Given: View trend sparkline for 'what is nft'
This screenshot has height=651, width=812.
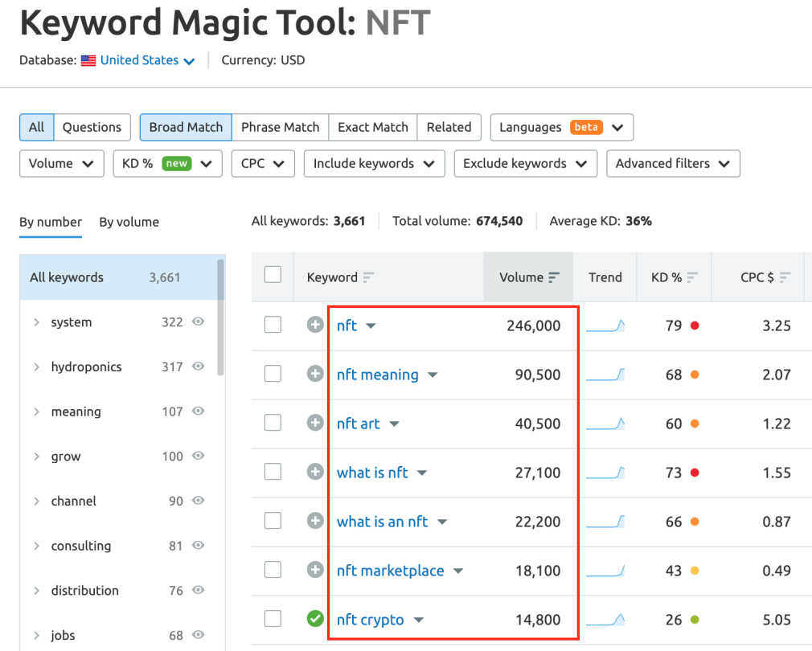Looking at the screenshot, I should coord(605,473).
